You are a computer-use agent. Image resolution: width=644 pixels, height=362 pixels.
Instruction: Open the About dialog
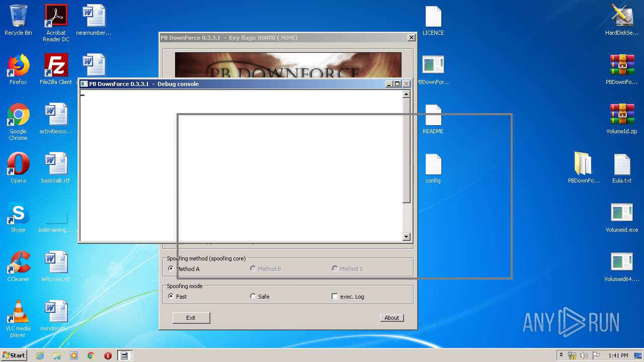click(392, 318)
